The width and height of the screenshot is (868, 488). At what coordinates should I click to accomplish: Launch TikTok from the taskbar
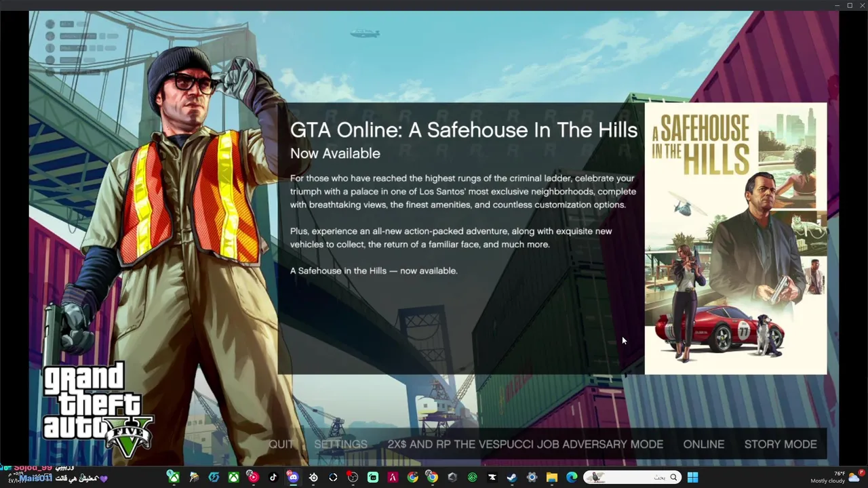pyautogui.click(x=273, y=477)
